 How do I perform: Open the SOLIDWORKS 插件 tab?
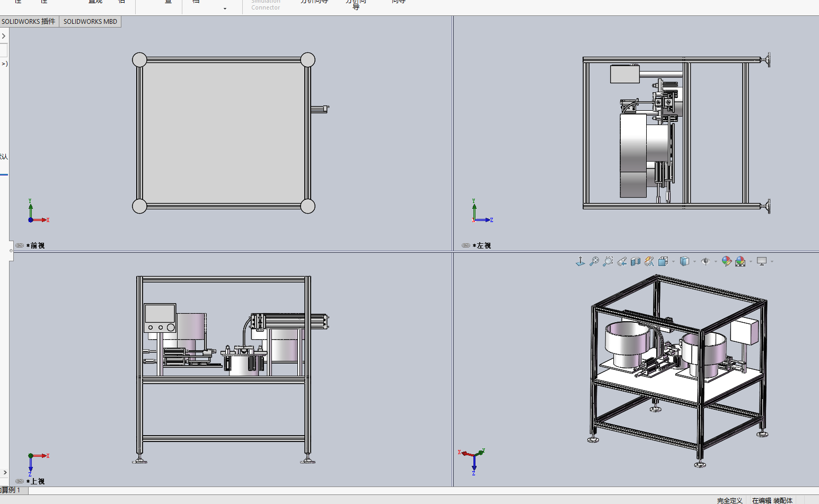29,22
